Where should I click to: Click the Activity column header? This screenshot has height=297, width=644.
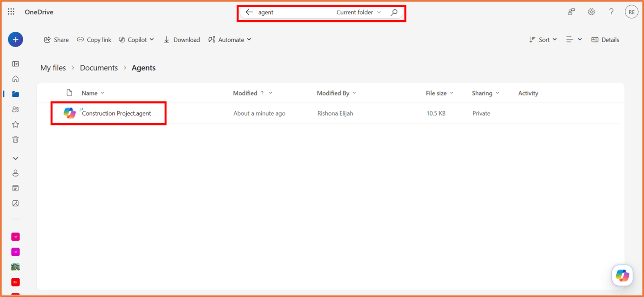point(528,93)
